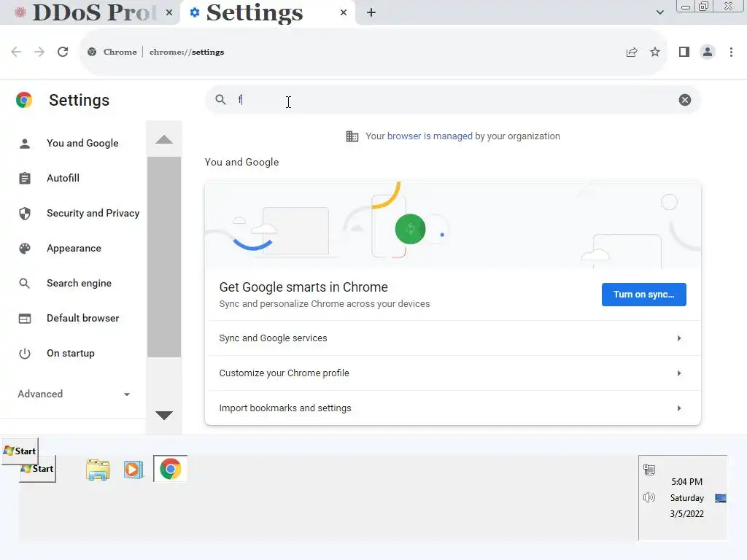Click the Turn on sync button
The image size is (747, 560).
click(643, 295)
